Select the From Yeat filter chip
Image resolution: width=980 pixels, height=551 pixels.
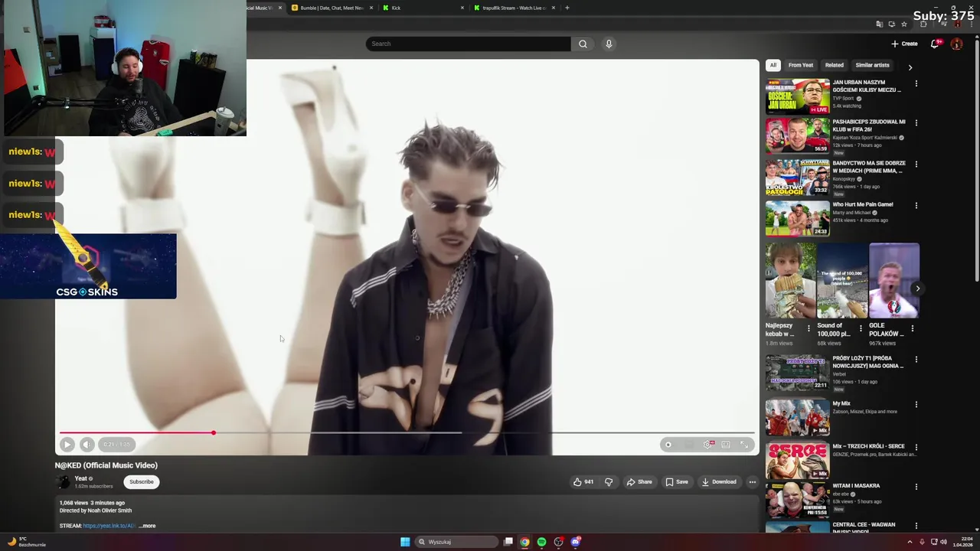click(x=801, y=65)
